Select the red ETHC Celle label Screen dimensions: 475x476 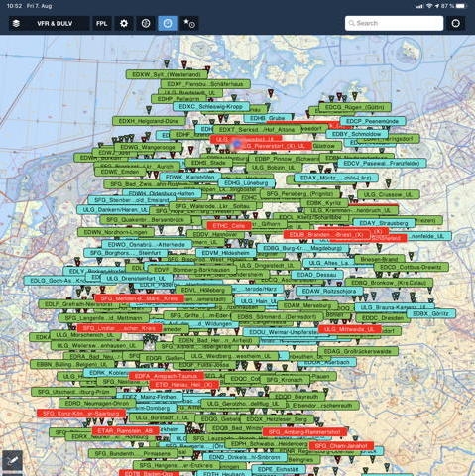[x=229, y=226]
